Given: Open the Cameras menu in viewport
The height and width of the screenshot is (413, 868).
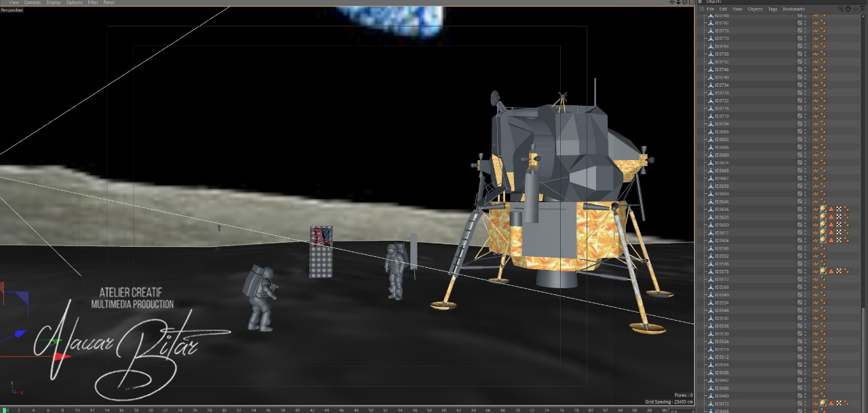Looking at the screenshot, I should (x=33, y=3).
